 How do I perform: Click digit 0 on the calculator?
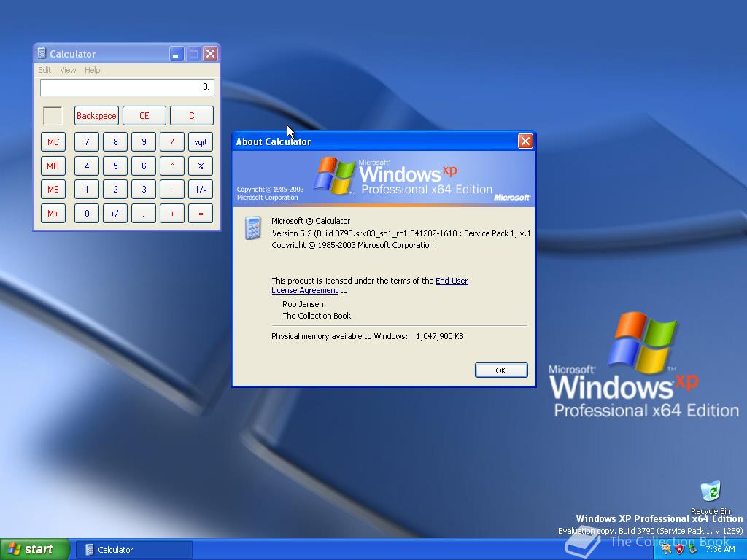(x=87, y=214)
